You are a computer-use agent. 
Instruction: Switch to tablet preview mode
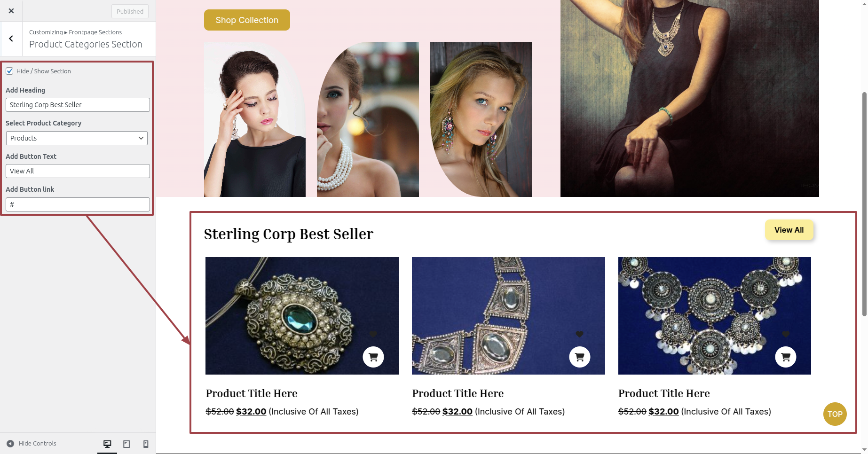pyautogui.click(x=126, y=444)
